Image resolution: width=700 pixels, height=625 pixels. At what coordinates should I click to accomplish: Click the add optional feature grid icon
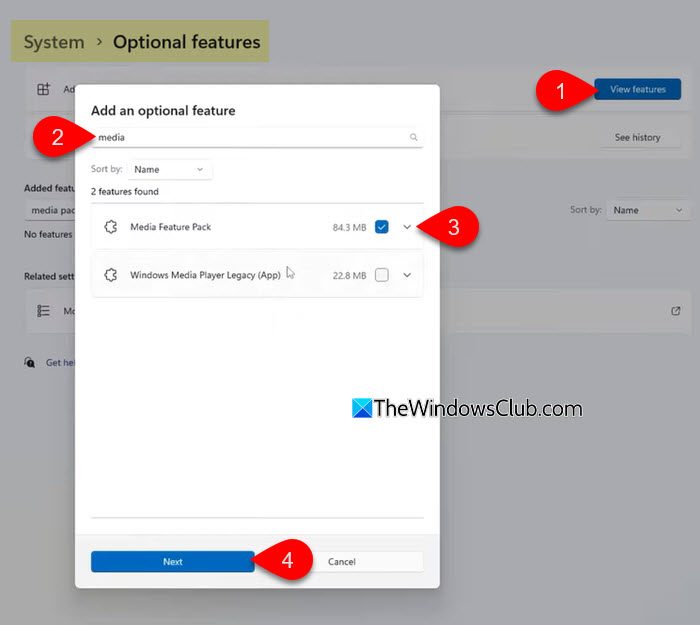tap(43, 89)
